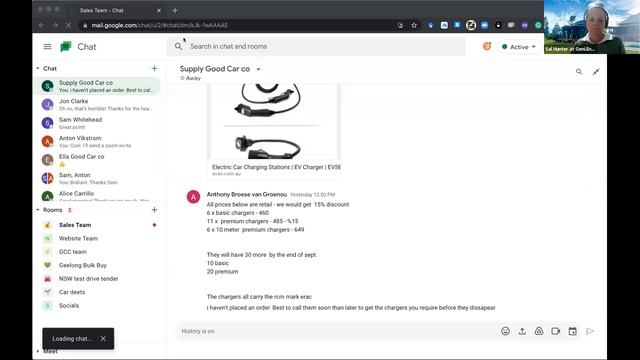Click Anthony Broese van Groenou's name
640x360 pixels.
[247, 194]
